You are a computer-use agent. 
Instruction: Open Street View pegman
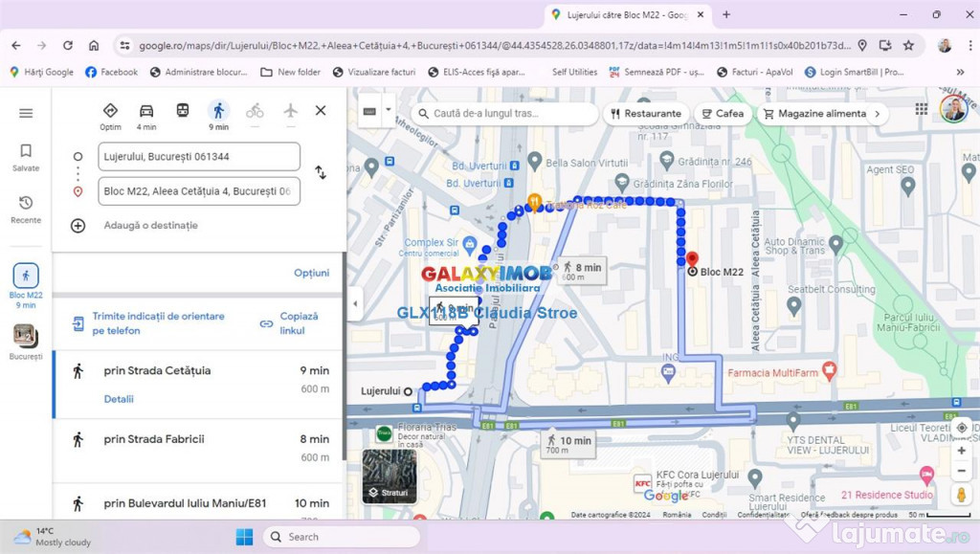click(x=961, y=494)
